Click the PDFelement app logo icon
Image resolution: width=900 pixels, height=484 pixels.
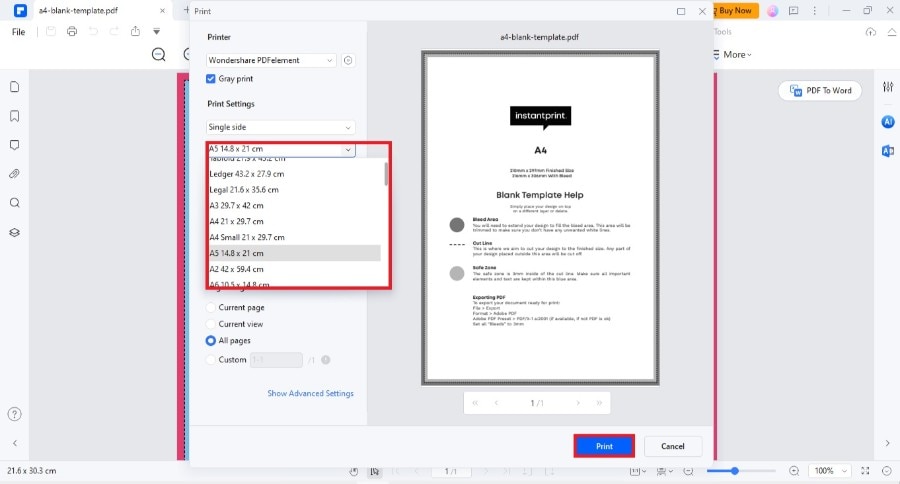pos(20,10)
